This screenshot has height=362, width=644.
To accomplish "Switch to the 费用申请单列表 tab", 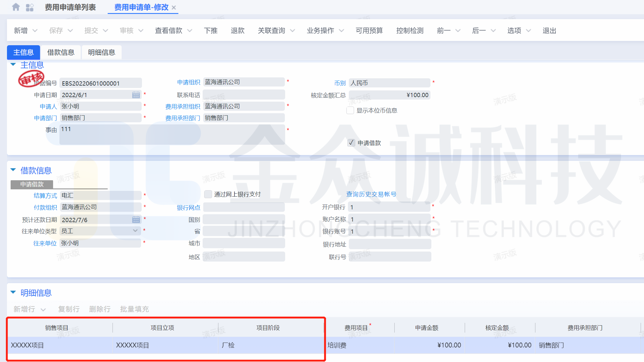I will [70, 7].
